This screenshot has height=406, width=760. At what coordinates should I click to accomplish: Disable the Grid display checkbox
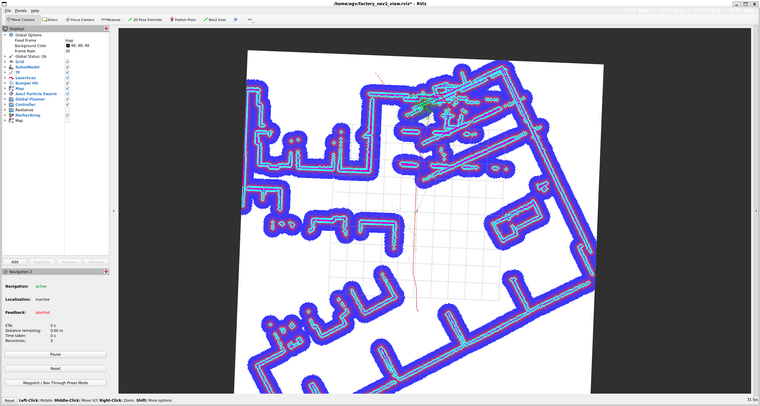click(x=67, y=62)
